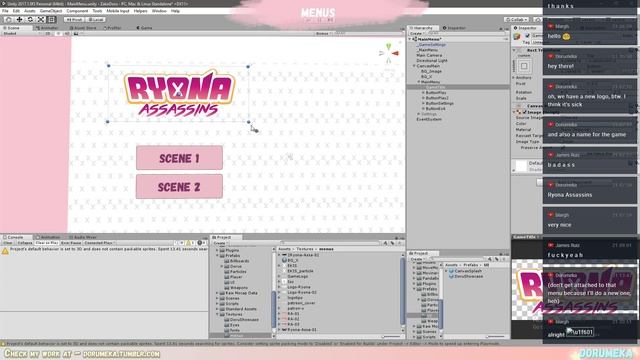Image resolution: width=640 pixels, height=360 pixels.
Task: Select EventSystem in Hierarchy
Action: 429,119
